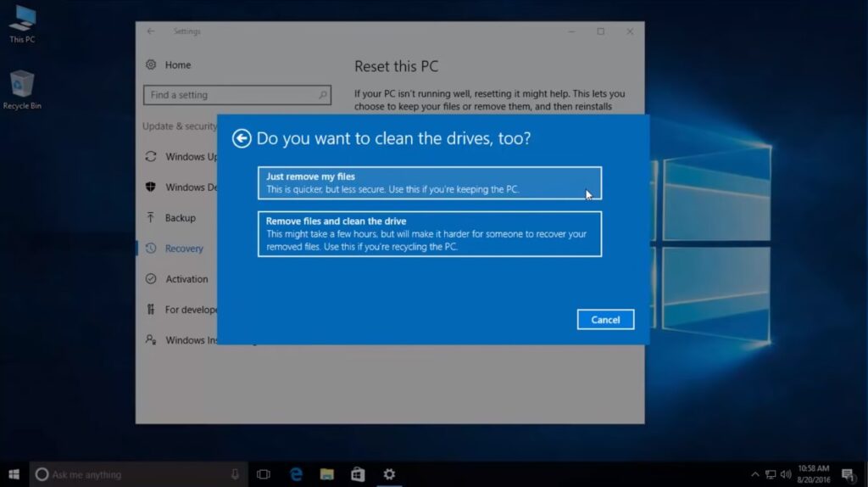Image resolution: width=868 pixels, height=487 pixels.
Task: Click the Windows Defender shield icon
Action: pos(151,187)
